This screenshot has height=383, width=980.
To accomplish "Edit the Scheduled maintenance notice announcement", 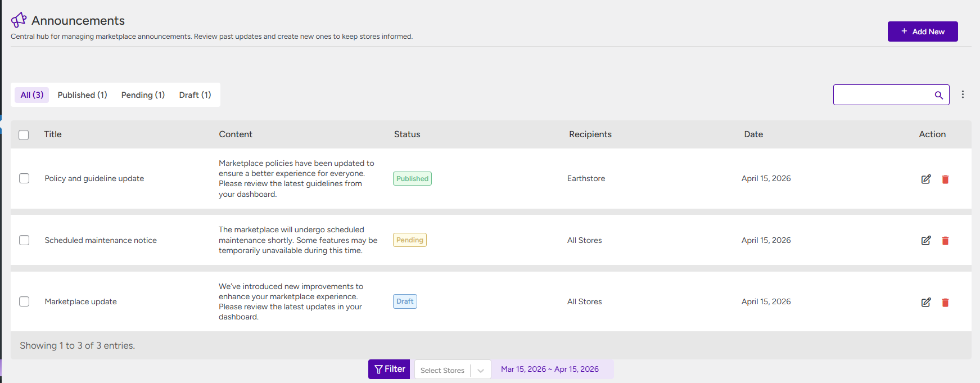I will pos(925,240).
